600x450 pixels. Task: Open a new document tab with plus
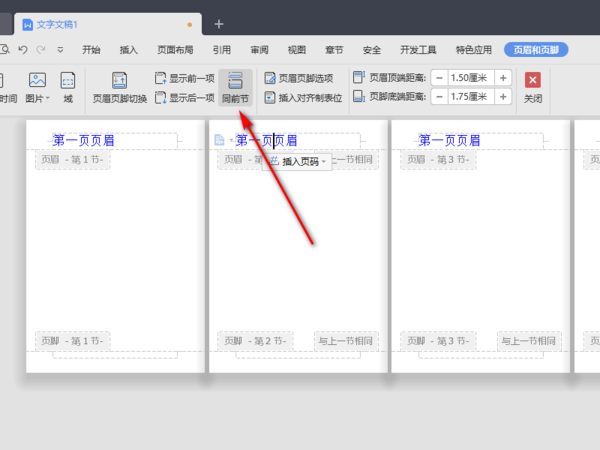(219, 24)
